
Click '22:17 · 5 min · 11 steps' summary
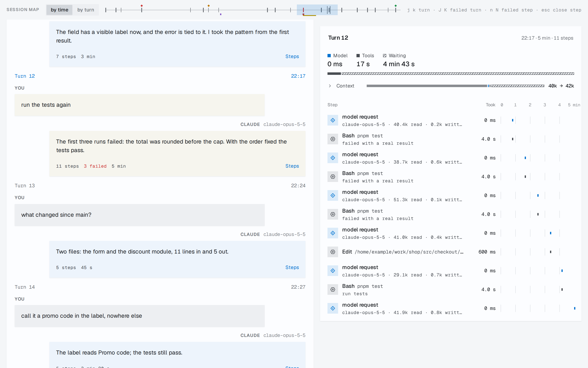(547, 38)
